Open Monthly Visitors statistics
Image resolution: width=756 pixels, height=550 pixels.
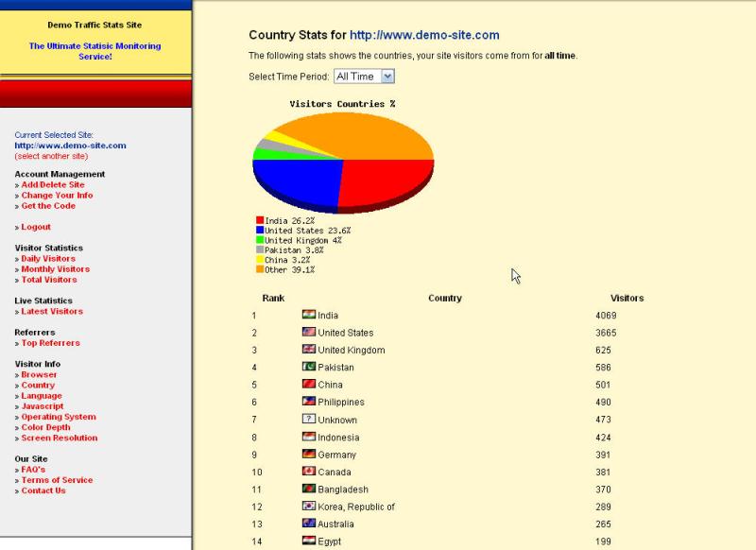(x=56, y=269)
